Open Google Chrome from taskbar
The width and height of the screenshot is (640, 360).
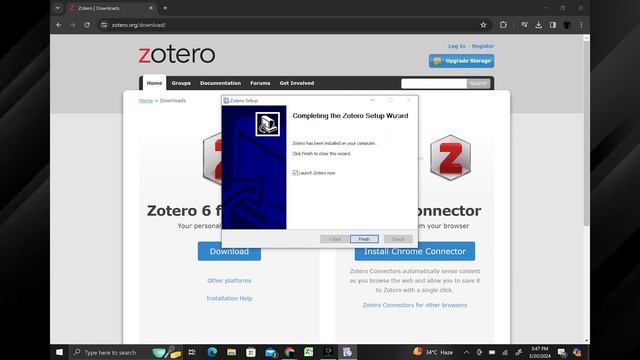click(289, 352)
